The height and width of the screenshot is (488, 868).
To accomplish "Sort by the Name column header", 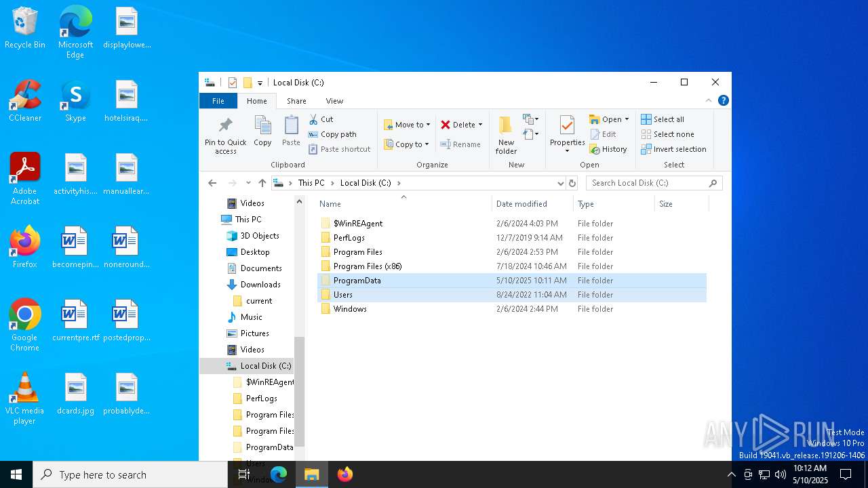I will point(404,204).
